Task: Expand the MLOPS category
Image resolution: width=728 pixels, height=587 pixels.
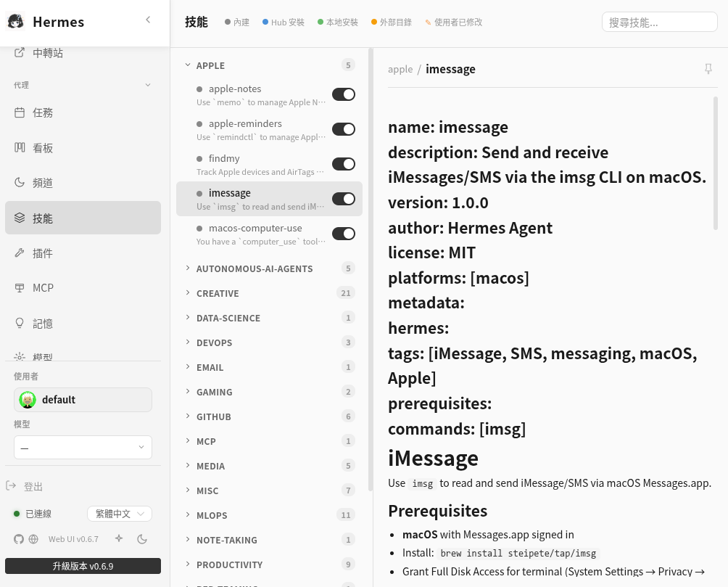Action: (269, 515)
